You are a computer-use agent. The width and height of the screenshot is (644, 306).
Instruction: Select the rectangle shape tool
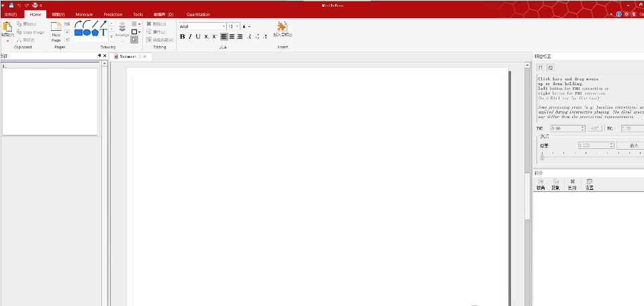[79, 32]
